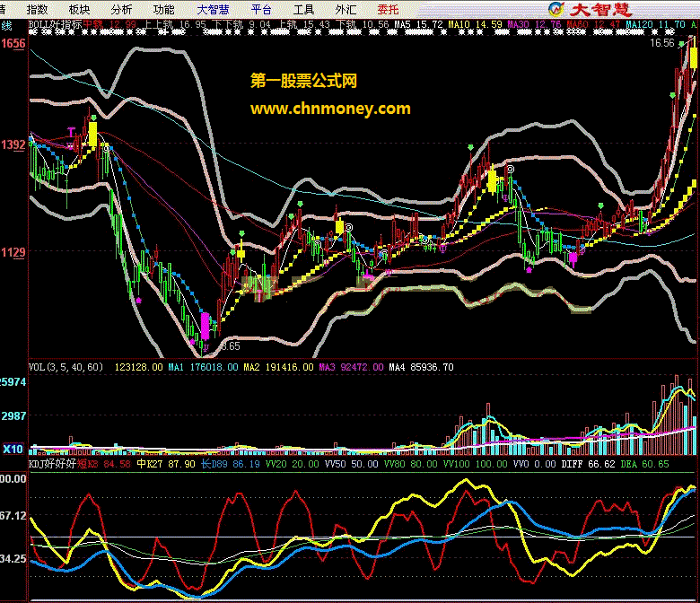
Task: Click the VV20 20.00 readout
Action: tap(293, 464)
